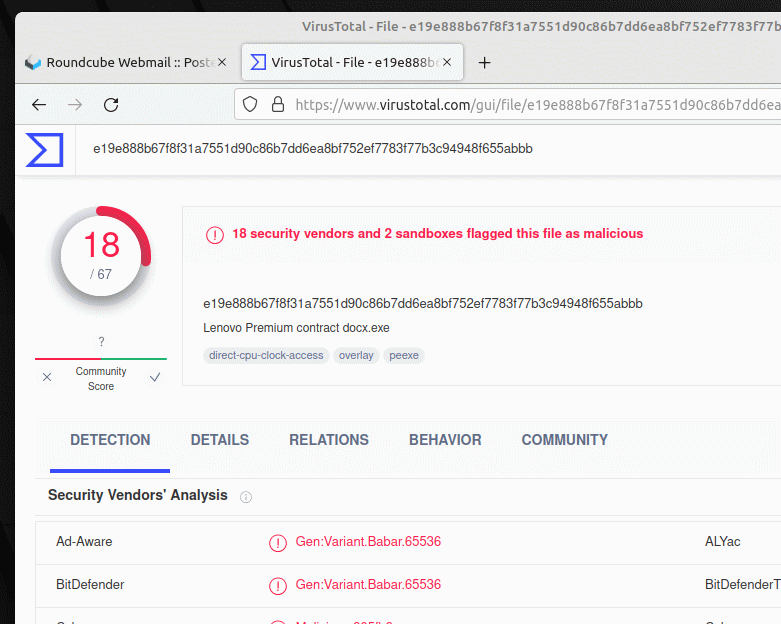Viewport: 781px width, 624px height.
Task: Open the RELATIONS tab
Action: [x=329, y=440]
